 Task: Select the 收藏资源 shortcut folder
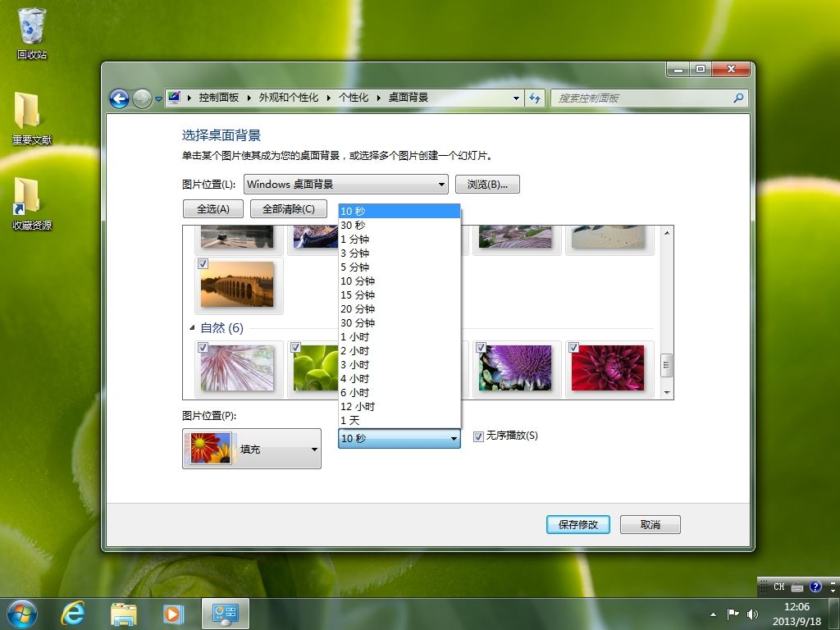[x=32, y=203]
